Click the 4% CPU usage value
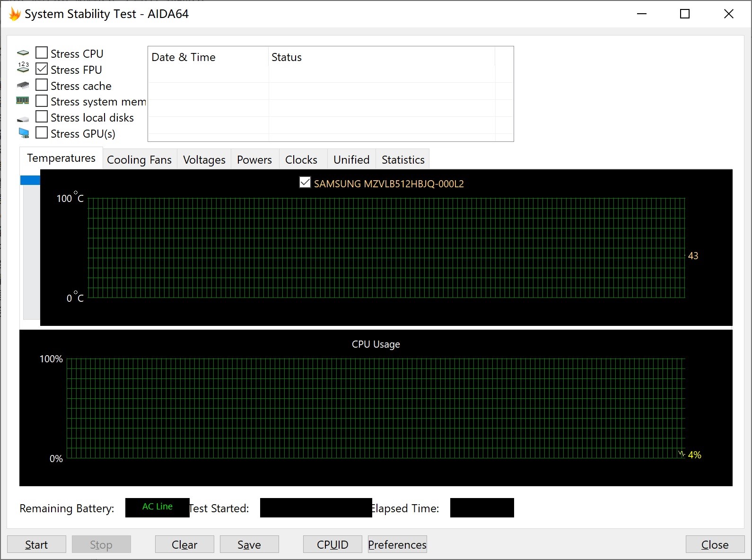Screen dimensions: 752x560 (694, 455)
